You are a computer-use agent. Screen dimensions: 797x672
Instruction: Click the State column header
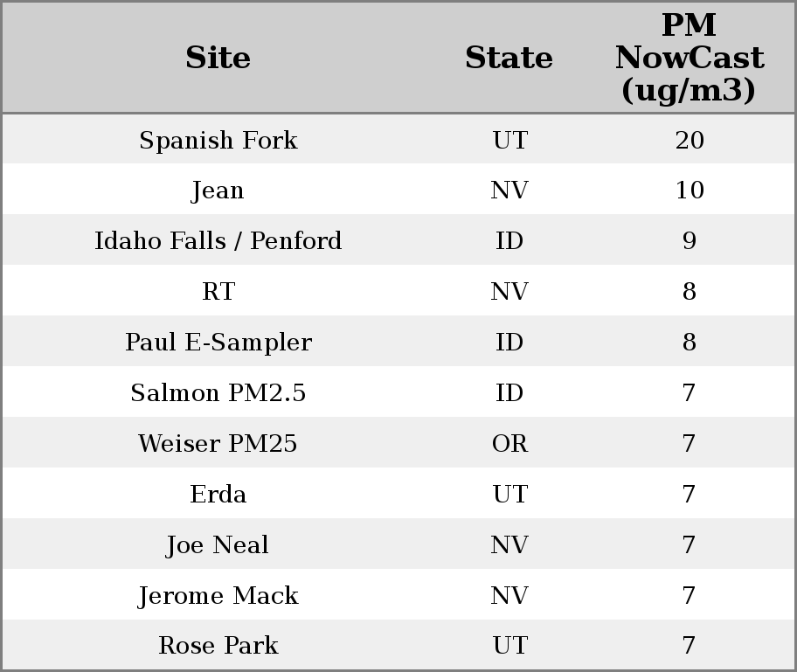(x=509, y=58)
